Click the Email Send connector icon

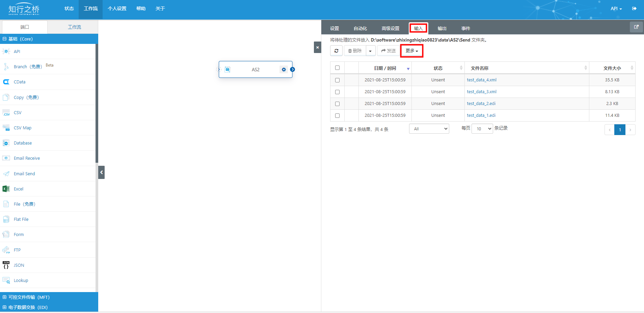click(6, 174)
